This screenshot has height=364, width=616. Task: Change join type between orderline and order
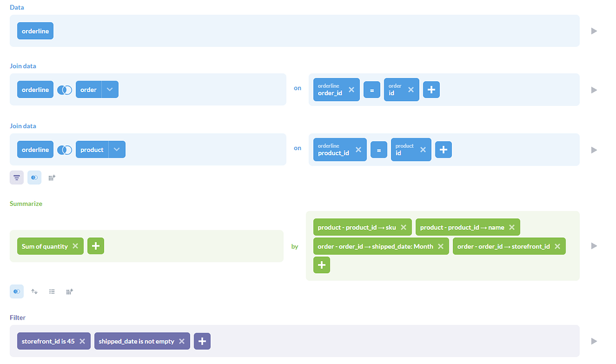pos(64,90)
